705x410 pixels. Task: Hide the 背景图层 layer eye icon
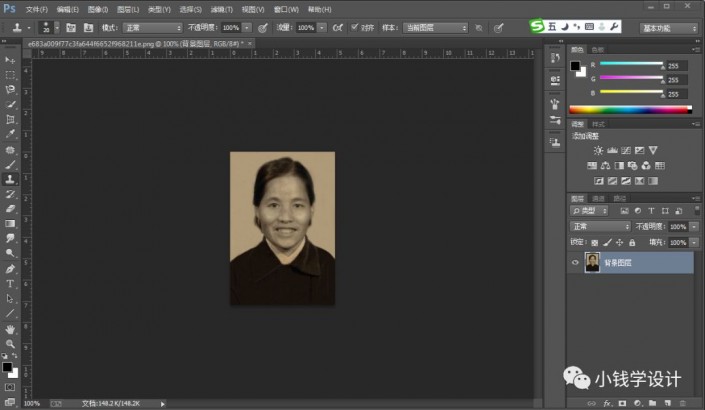pos(575,263)
